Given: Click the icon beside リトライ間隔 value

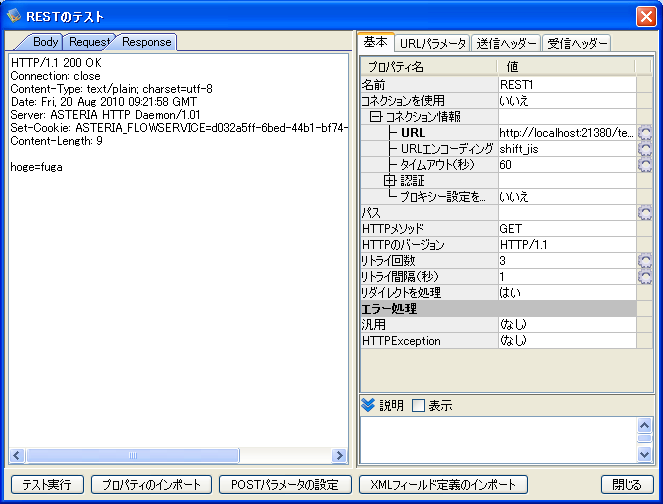Looking at the screenshot, I should (645, 277).
